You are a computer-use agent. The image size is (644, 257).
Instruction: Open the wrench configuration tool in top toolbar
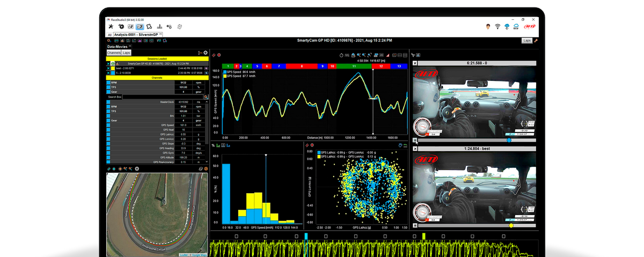pyautogui.click(x=111, y=26)
